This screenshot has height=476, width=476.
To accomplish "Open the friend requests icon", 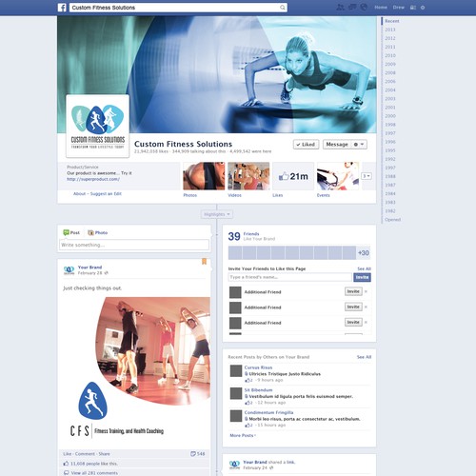I will tap(340, 8).
